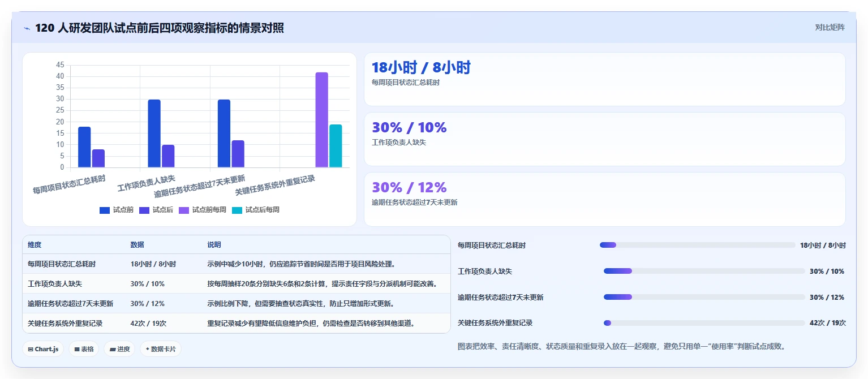Image resolution: width=868 pixels, height=379 pixels.
Task: Click progress label 关键任务系统外重复记录
Action: (x=495, y=323)
